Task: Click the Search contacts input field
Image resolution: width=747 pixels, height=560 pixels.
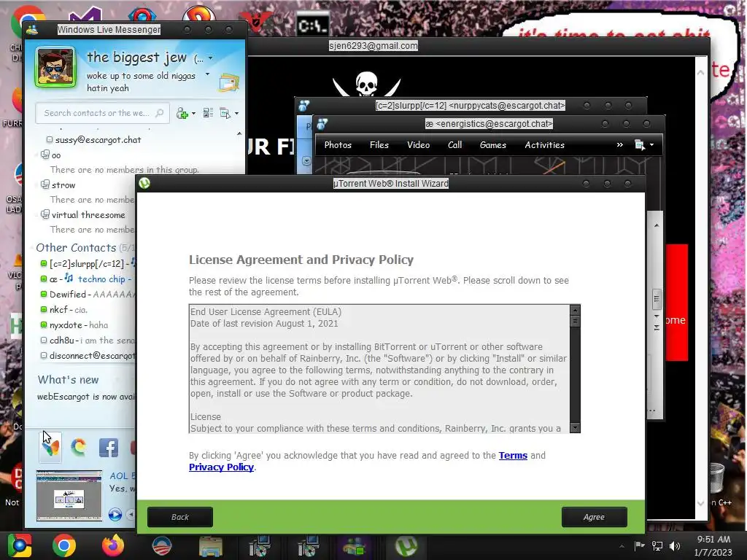Action: [x=102, y=113]
